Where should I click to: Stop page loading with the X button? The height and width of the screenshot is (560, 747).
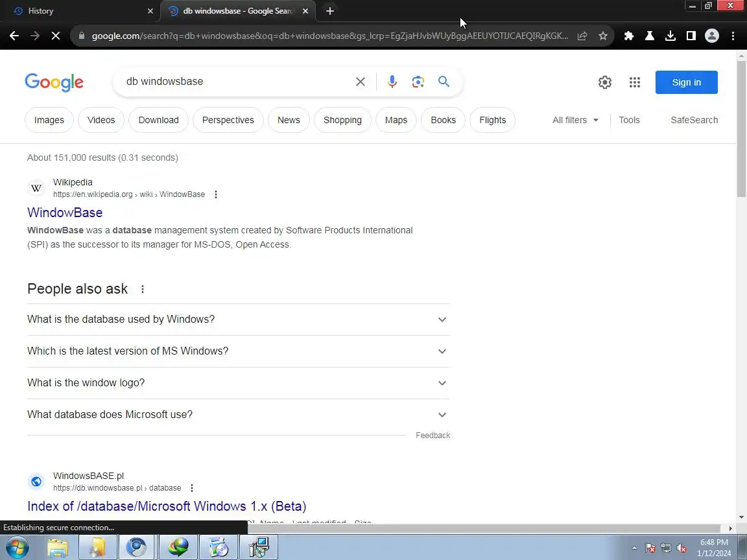[56, 36]
